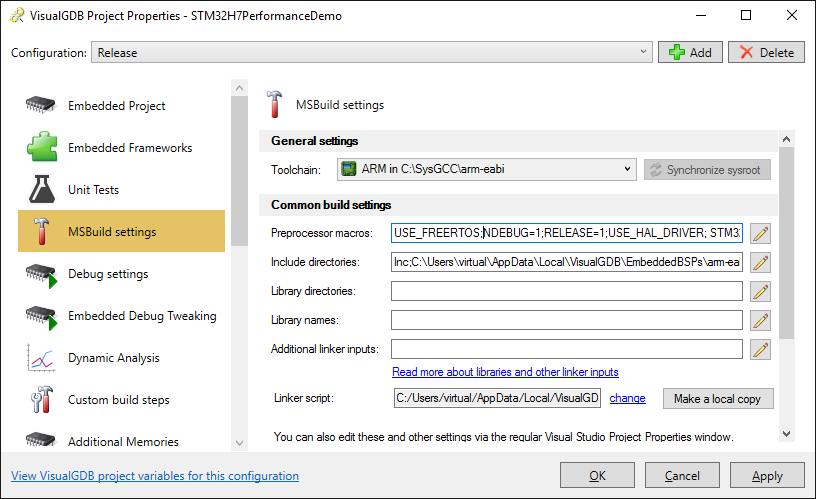
Task: Click the General settings section header
Action: pyautogui.click(x=518, y=141)
